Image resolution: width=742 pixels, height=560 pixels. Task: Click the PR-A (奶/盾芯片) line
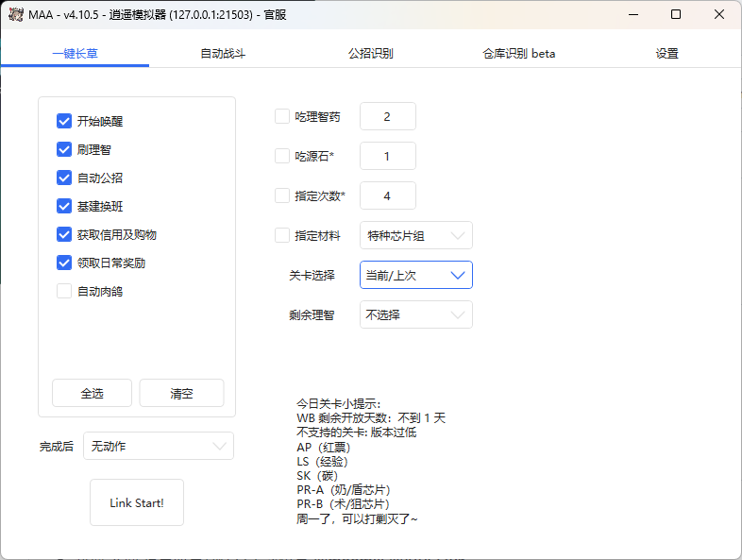(x=344, y=490)
